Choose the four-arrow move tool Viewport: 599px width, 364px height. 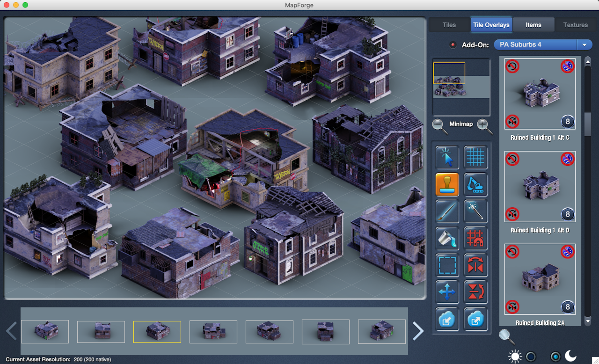coord(447,292)
